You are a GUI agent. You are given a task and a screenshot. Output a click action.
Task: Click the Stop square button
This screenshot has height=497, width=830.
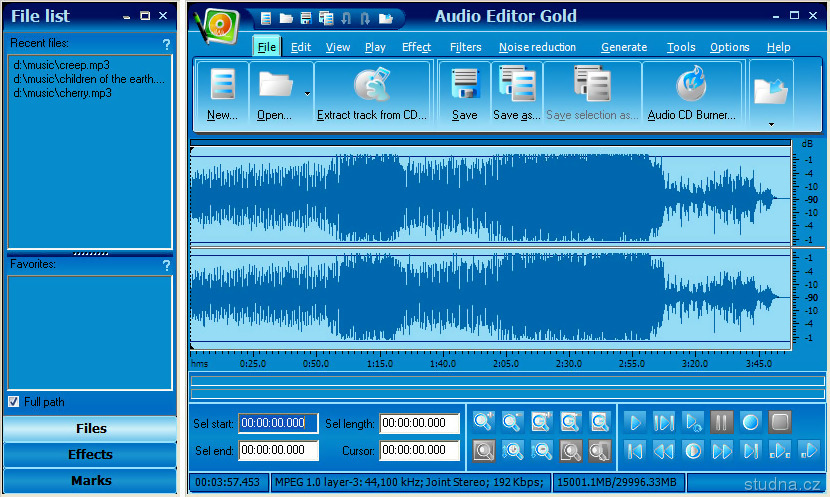click(780, 422)
